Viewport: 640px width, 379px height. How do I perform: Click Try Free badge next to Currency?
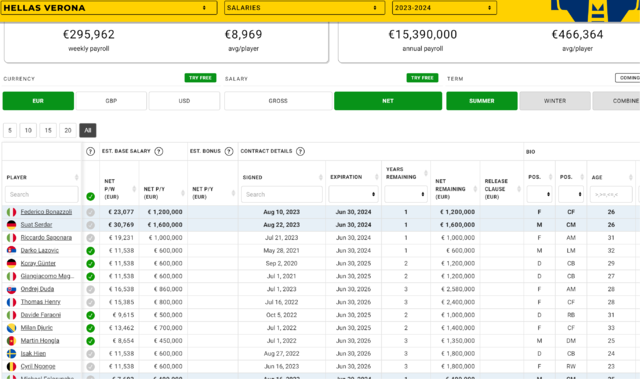200,78
